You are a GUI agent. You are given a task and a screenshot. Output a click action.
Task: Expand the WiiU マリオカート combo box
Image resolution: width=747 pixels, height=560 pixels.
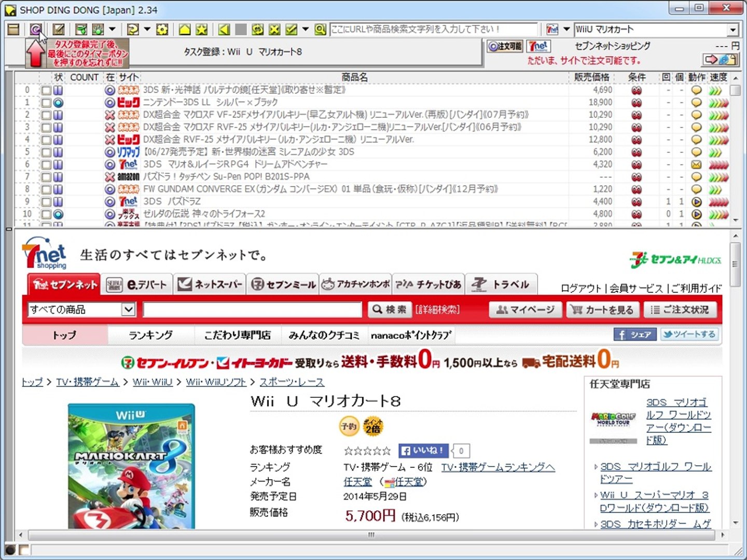[x=732, y=30]
